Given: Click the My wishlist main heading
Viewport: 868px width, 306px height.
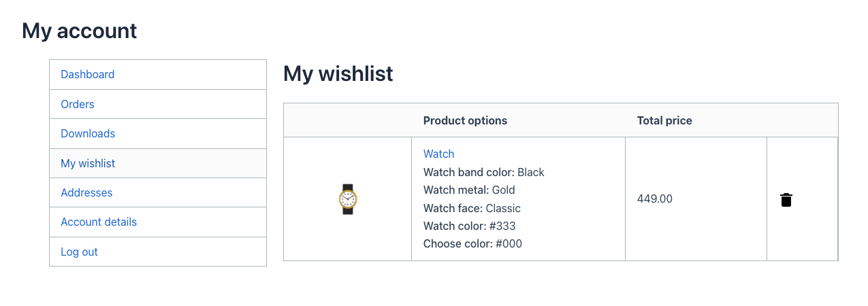Looking at the screenshot, I should [338, 73].
